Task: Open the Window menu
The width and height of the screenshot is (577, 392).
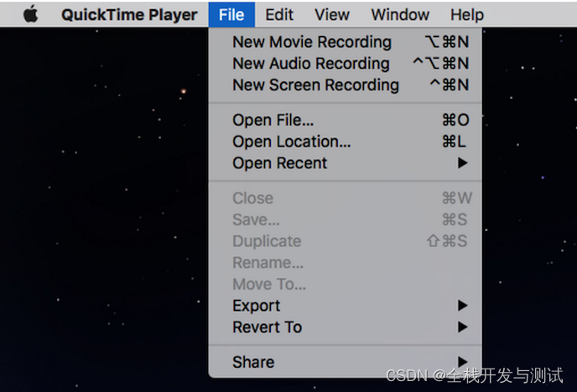Action: click(400, 15)
